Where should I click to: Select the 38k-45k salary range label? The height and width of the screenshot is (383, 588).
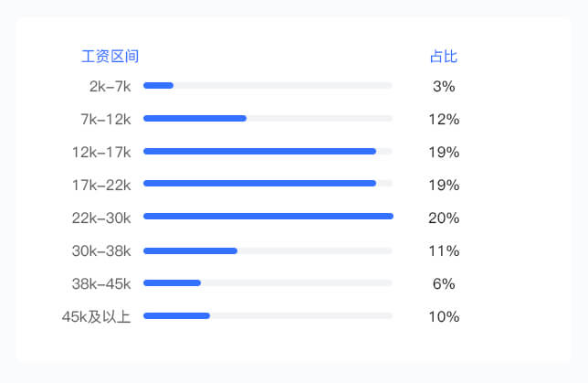(101, 284)
